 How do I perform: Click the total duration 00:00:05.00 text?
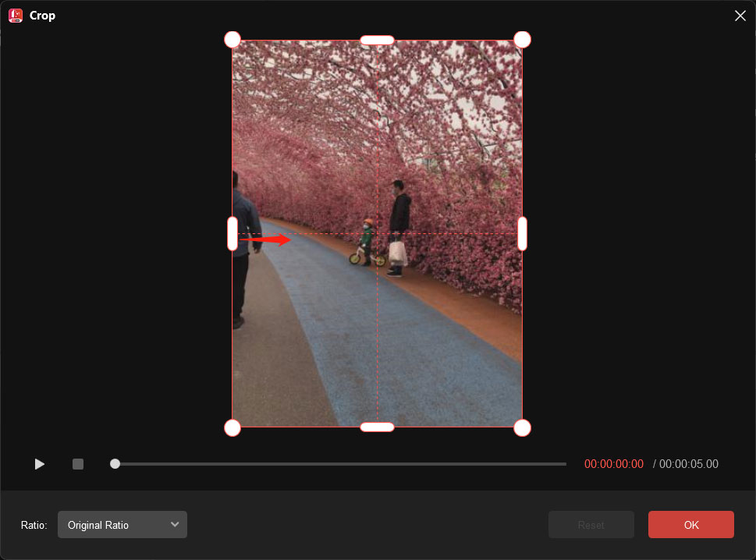688,464
